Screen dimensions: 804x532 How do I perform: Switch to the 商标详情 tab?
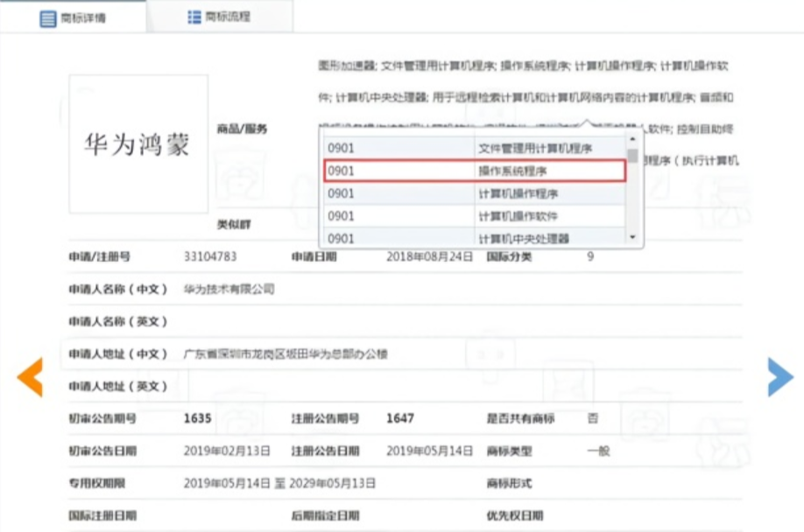tap(73, 17)
